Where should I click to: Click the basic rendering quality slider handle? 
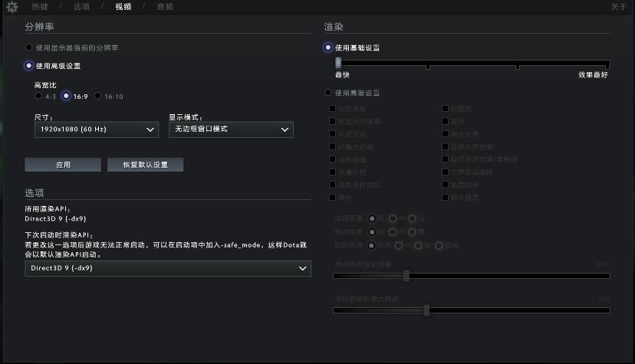point(338,63)
